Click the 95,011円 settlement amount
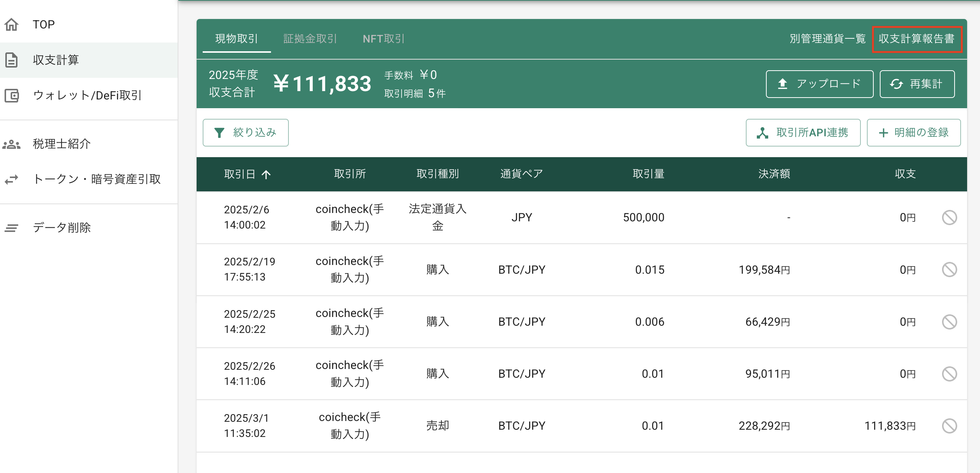The height and width of the screenshot is (473, 980). [768, 374]
